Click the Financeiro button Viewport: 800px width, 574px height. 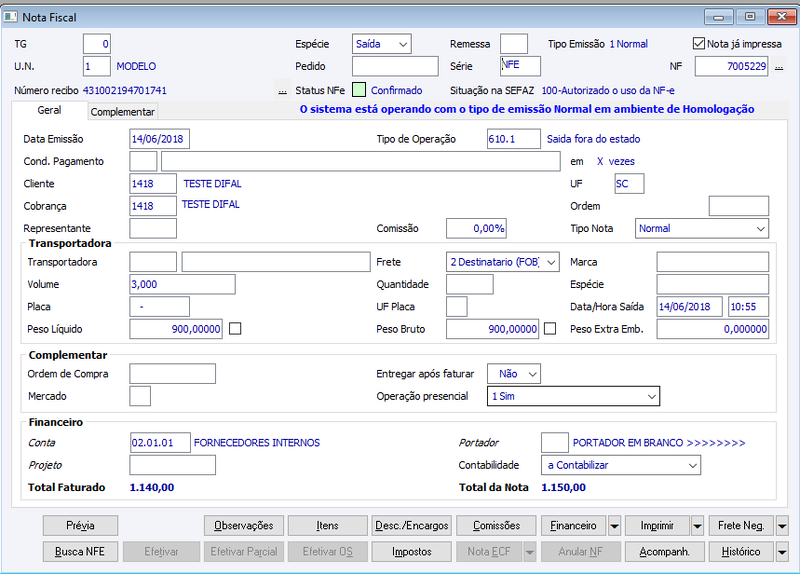[x=573, y=526]
